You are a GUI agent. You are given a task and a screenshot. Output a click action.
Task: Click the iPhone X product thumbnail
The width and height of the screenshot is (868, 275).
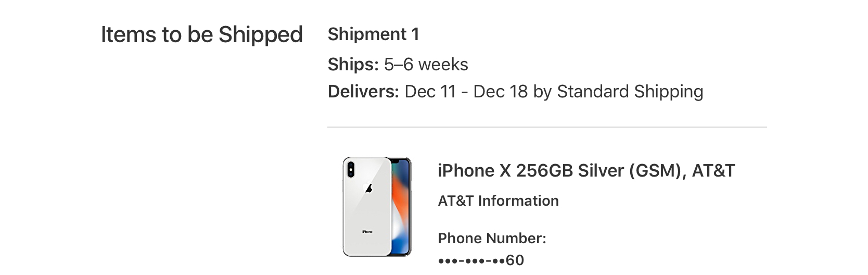click(377, 207)
